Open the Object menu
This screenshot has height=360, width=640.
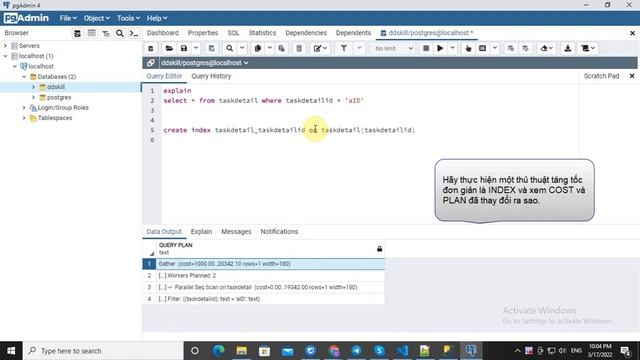(x=97, y=18)
